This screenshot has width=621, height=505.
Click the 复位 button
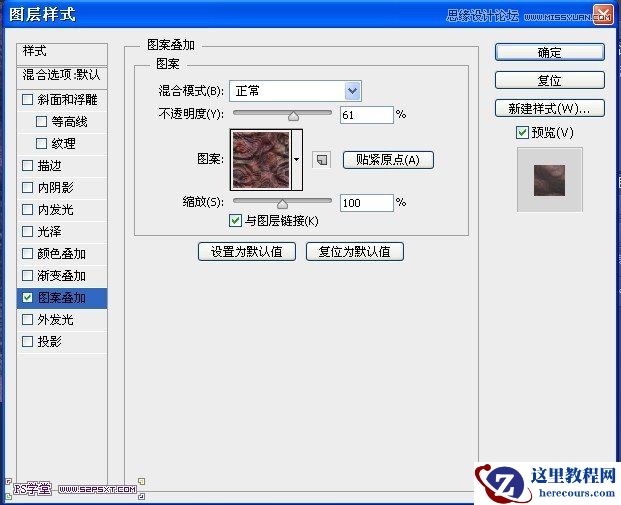pyautogui.click(x=550, y=80)
